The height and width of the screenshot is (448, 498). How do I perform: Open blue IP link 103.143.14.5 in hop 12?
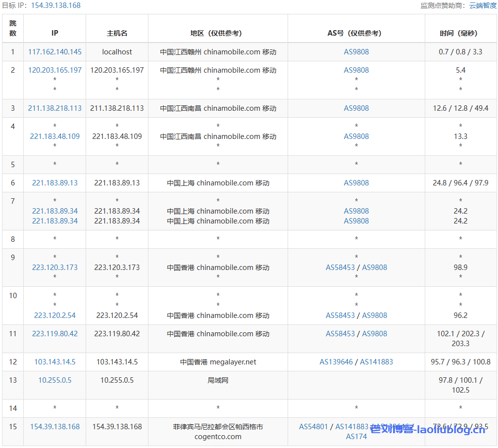[55, 362]
